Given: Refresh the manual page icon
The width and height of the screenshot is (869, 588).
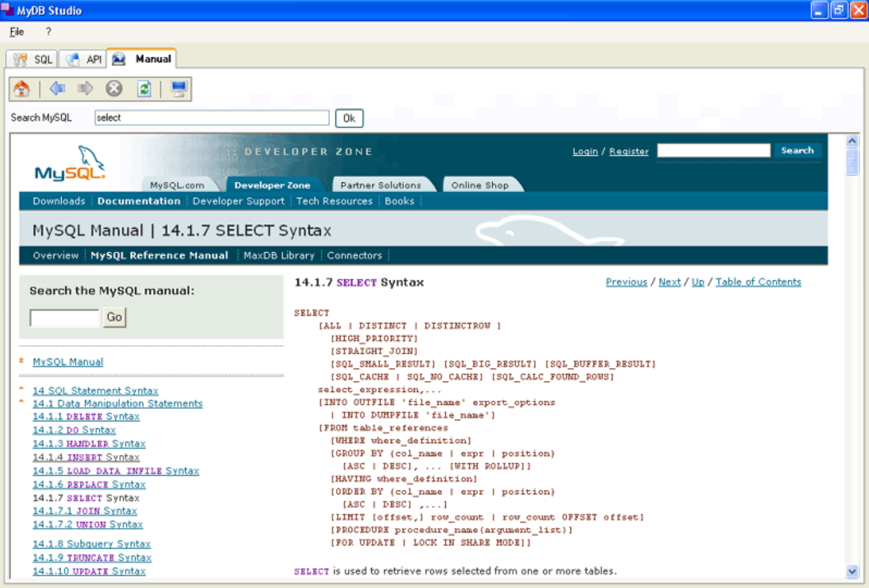Looking at the screenshot, I should pyautogui.click(x=144, y=89).
